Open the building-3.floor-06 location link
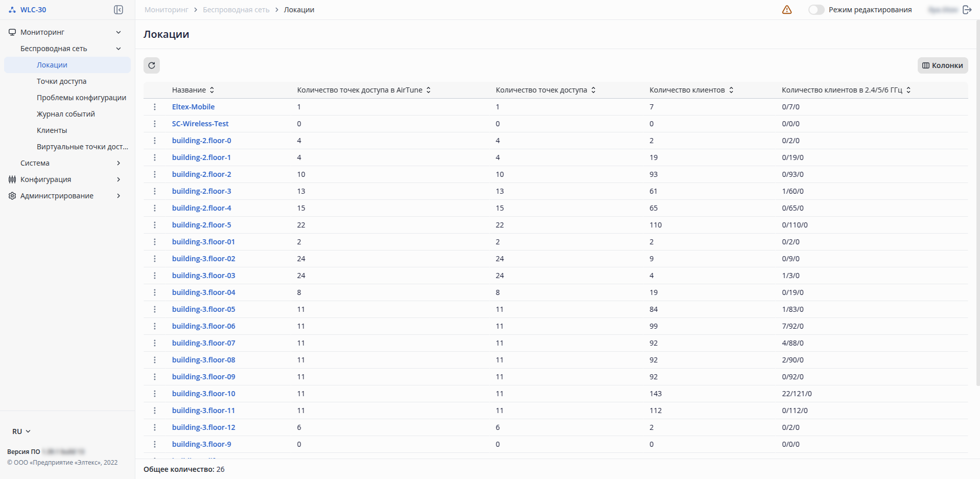Image resolution: width=980 pixels, height=479 pixels. 203,326
